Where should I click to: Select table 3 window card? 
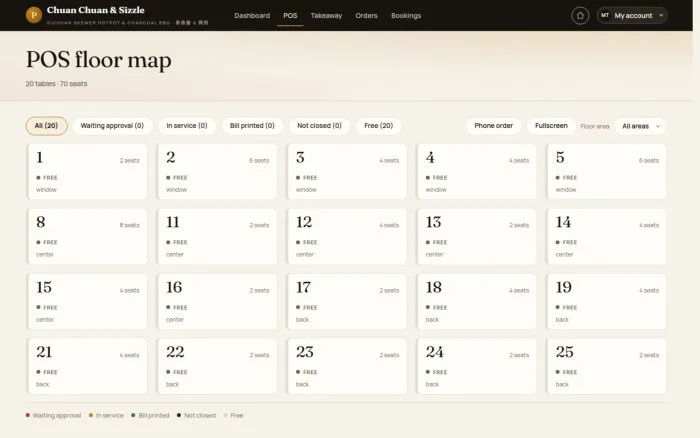(x=347, y=171)
